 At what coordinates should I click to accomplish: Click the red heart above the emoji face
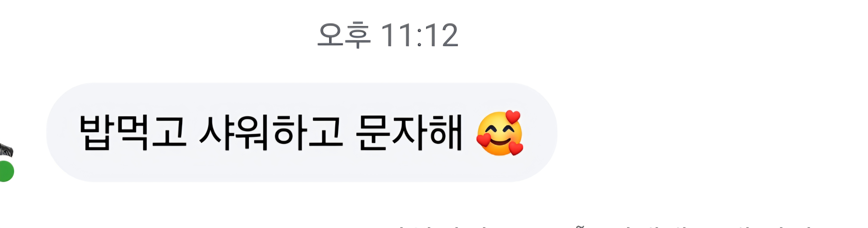pyautogui.click(x=513, y=117)
